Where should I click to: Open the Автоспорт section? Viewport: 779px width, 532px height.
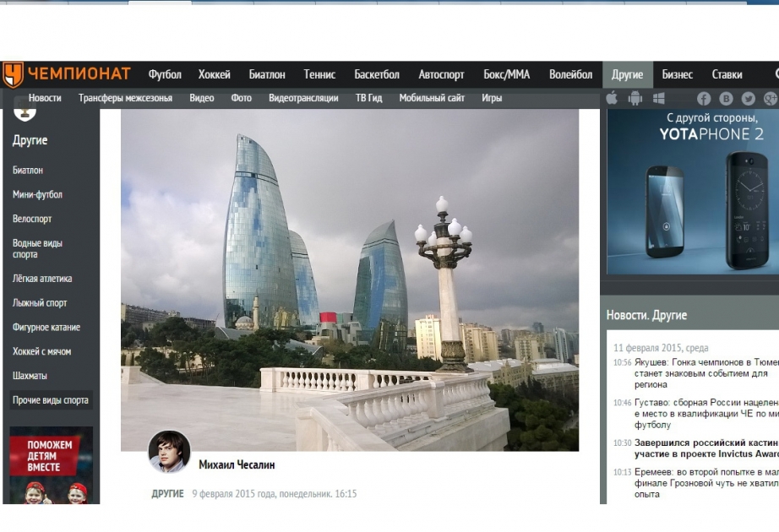point(441,74)
